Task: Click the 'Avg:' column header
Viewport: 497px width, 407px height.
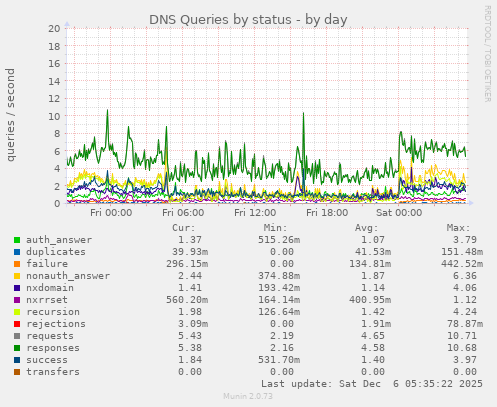Action: pyautogui.click(x=367, y=228)
